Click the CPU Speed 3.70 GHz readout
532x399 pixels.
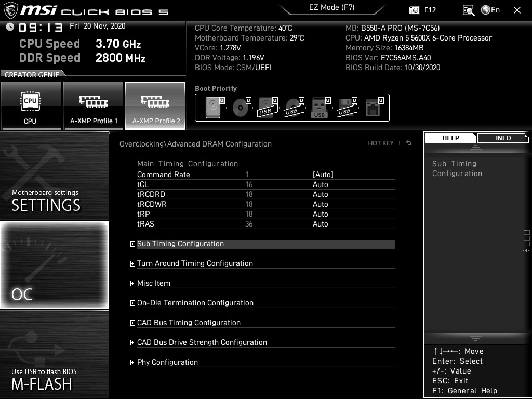pos(80,44)
